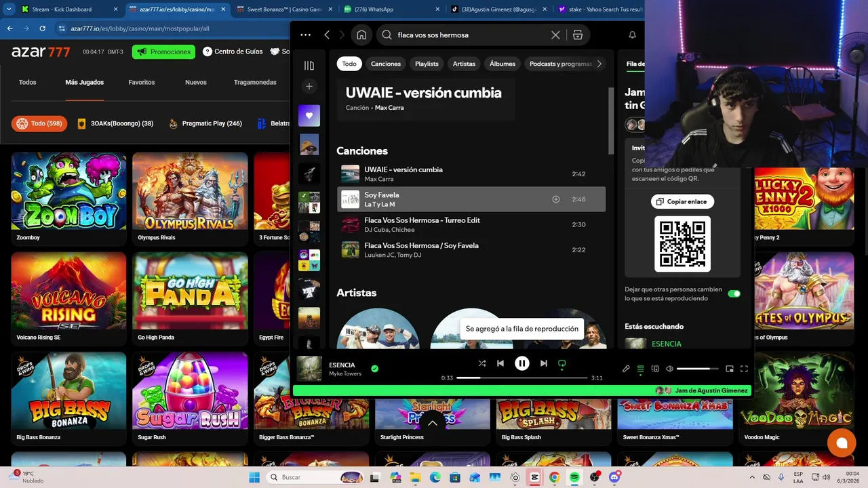This screenshot has height=488, width=868.
Task: Open the lyrics microphone icon
Action: [626, 369]
